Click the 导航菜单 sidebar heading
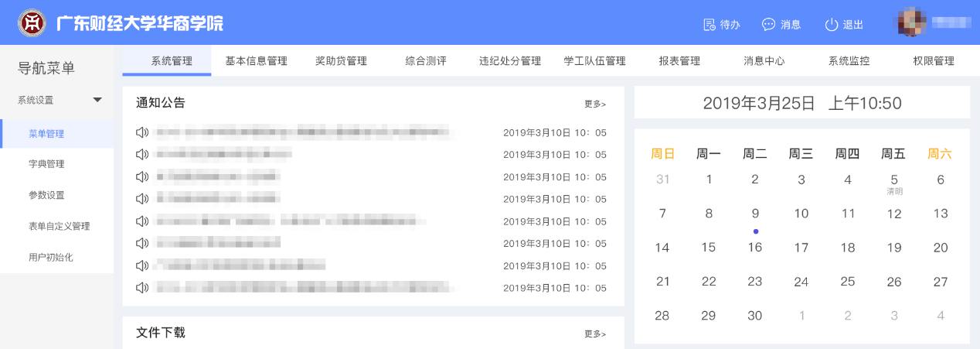980x349 pixels. click(46, 68)
